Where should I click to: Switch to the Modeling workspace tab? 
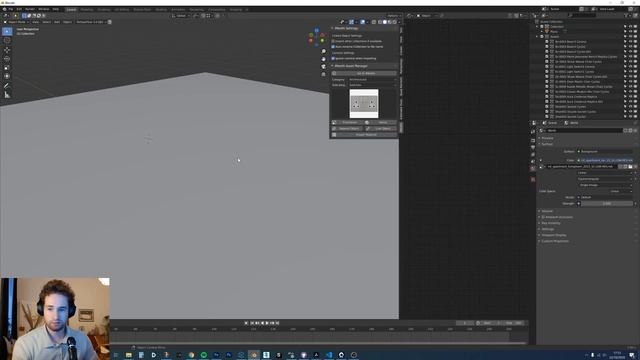(87, 9)
